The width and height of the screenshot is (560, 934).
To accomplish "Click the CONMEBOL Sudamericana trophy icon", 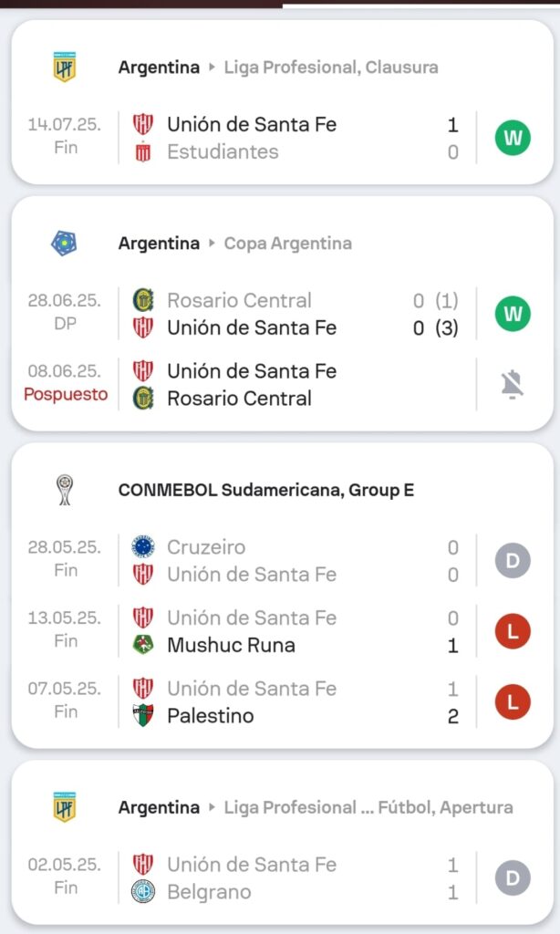I will (x=64, y=490).
